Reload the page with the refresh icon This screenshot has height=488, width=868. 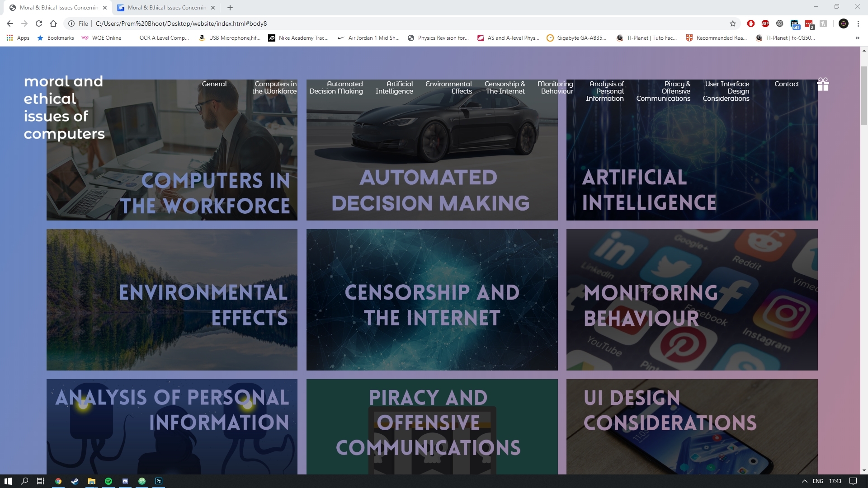(x=39, y=23)
